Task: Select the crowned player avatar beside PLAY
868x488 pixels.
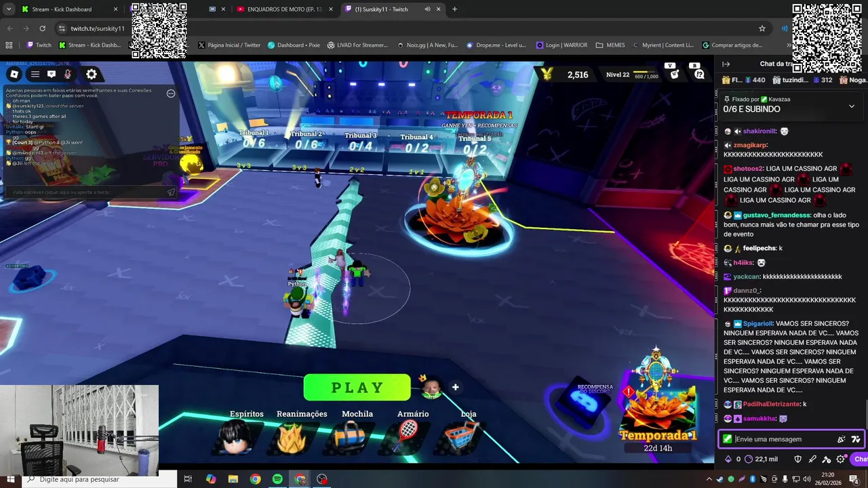Action: tap(431, 387)
